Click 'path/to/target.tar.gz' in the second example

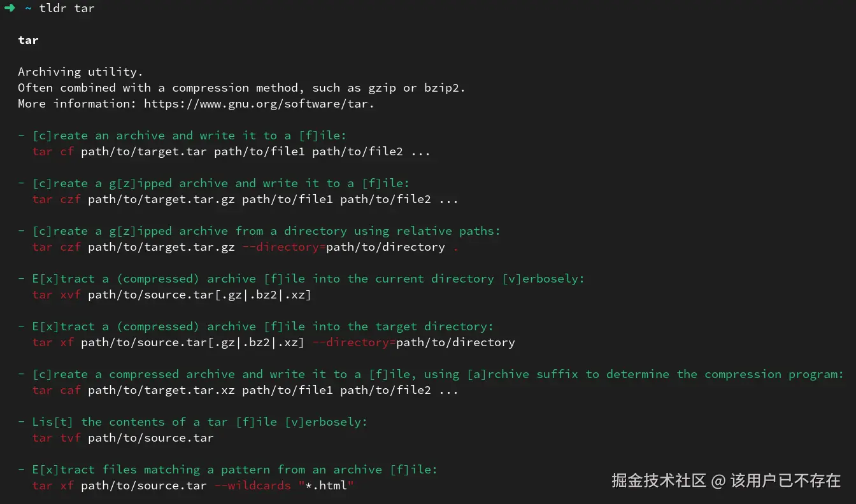[161, 199]
